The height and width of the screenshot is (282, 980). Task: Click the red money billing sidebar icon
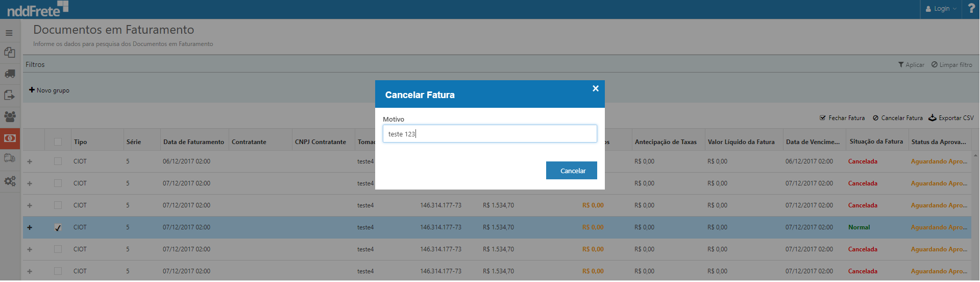point(10,138)
